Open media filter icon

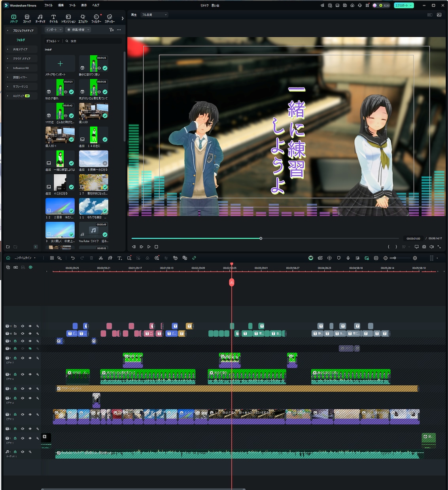point(112,30)
